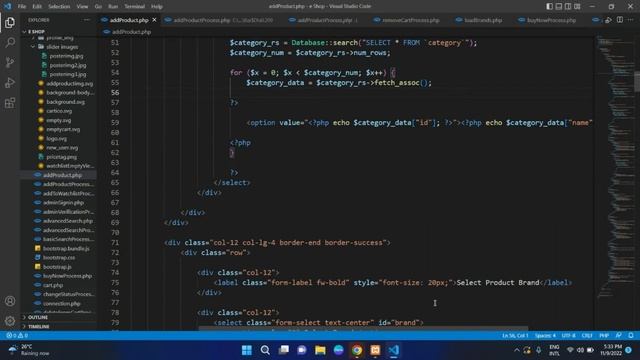
Task: Click the Ln, Col cursor position status
Action: 515,336
